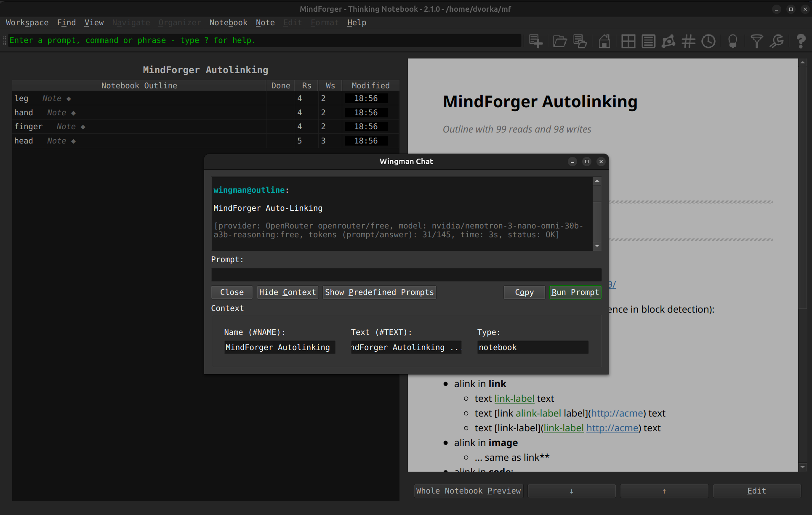This screenshot has width=812, height=515.
Task: Click preview pane scroll down arrow
Action: (803, 467)
